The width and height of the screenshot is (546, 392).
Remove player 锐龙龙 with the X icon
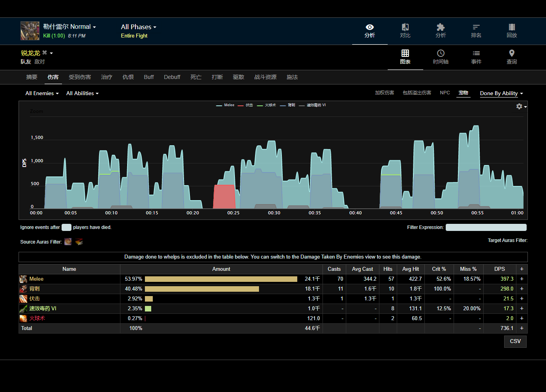(45, 53)
